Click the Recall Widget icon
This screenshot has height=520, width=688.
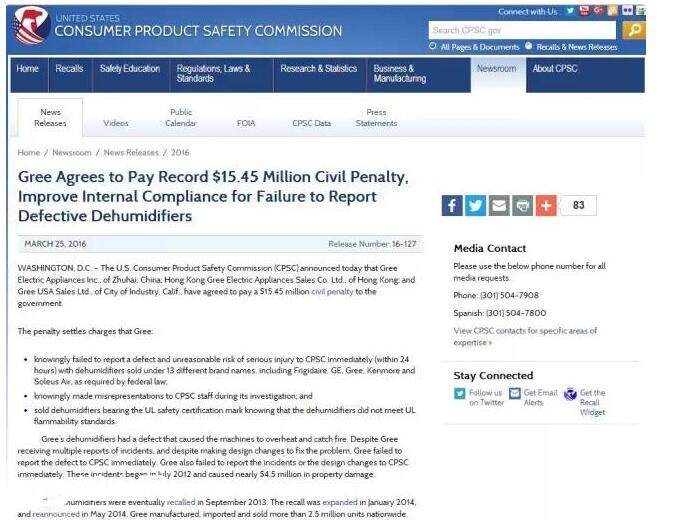pyautogui.click(x=570, y=394)
